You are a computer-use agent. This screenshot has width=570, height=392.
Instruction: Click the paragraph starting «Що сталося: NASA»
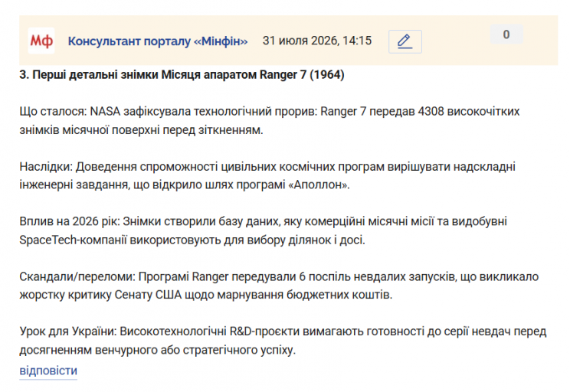click(x=270, y=120)
